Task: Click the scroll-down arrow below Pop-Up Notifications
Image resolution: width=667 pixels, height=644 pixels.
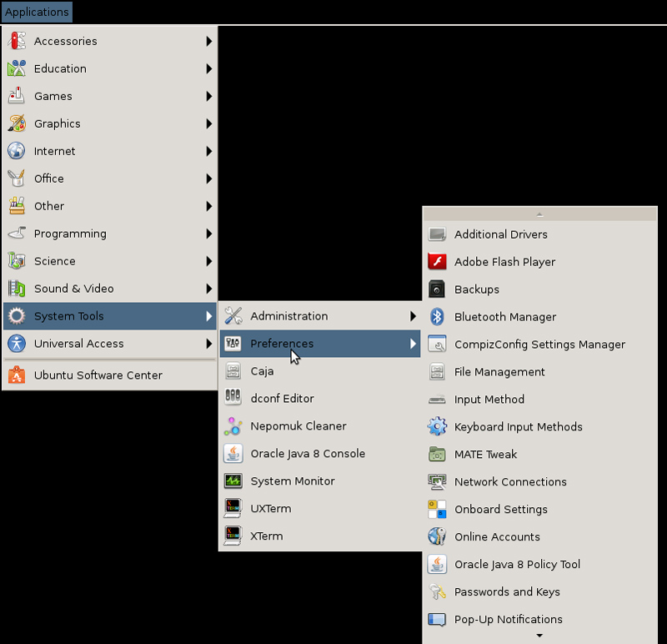Action: (x=539, y=636)
